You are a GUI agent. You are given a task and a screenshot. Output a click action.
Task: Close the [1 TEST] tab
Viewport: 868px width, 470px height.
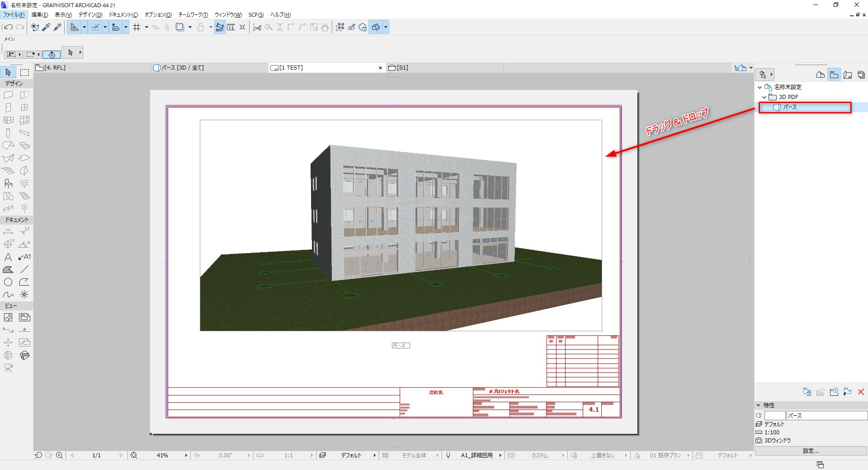pos(380,68)
